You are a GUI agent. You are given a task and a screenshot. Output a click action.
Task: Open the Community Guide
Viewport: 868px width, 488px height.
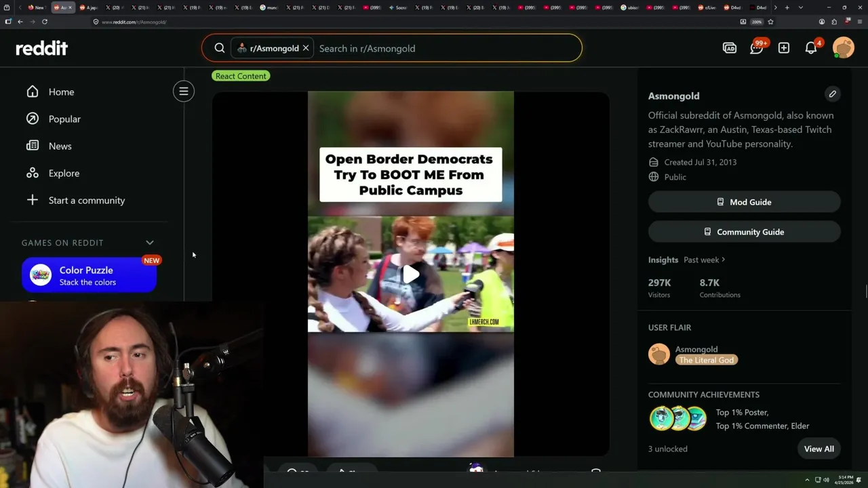point(744,232)
